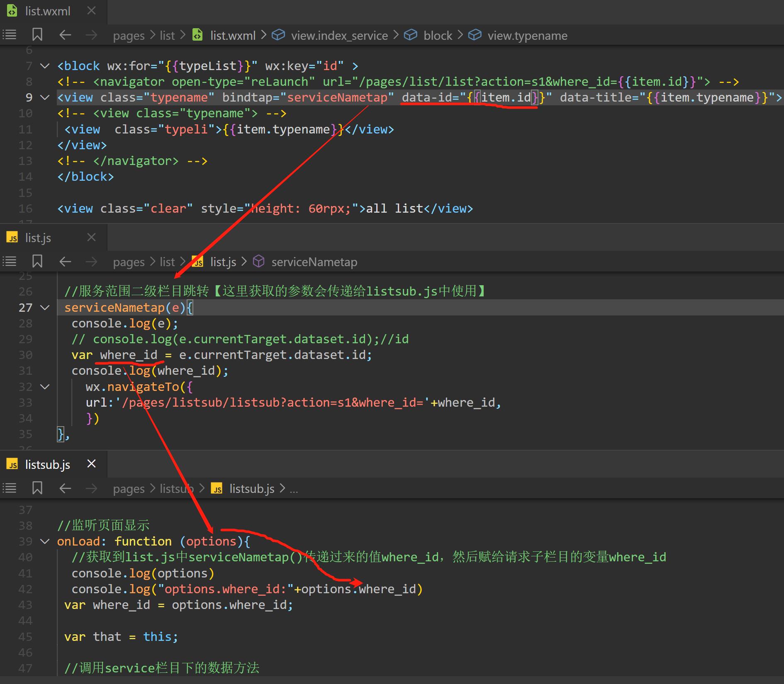Click line 43 var where_id code
Image resolution: width=784 pixels, height=684 pixels.
(x=178, y=605)
